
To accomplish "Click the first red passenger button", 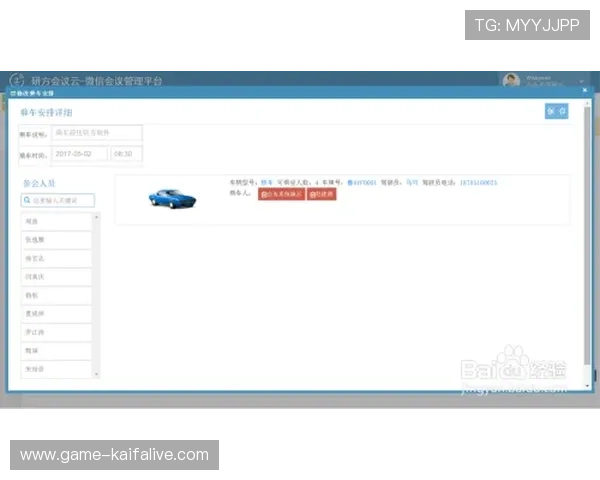I will click(x=281, y=195).
